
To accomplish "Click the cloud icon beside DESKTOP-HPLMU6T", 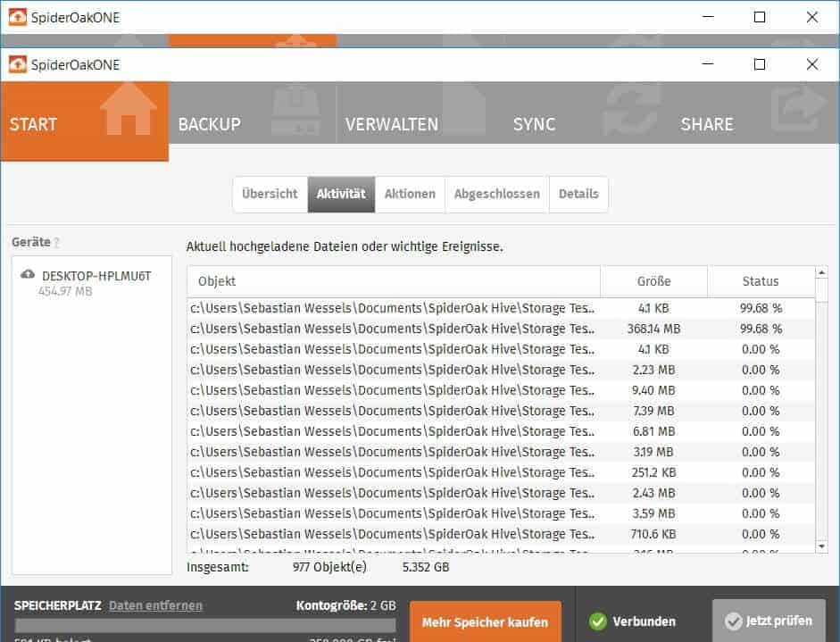I will (x=28, y=274).
